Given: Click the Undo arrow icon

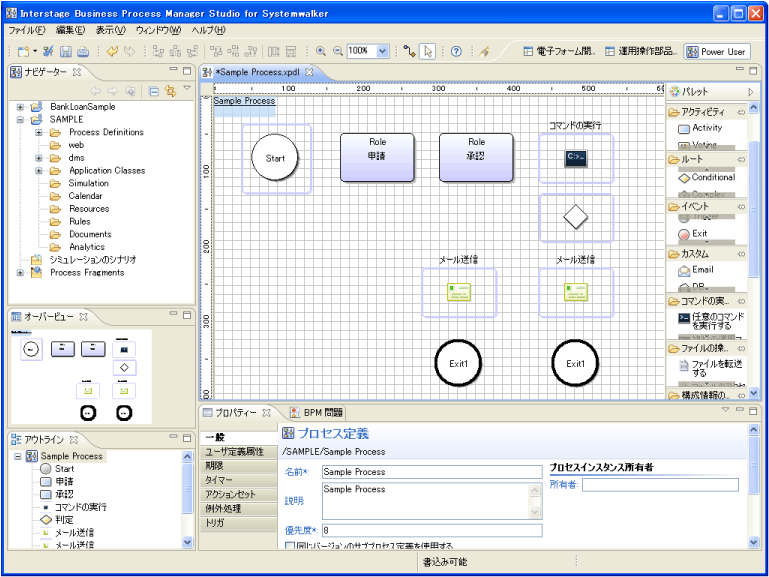Looking at the screenshot, I should [112, 51].
